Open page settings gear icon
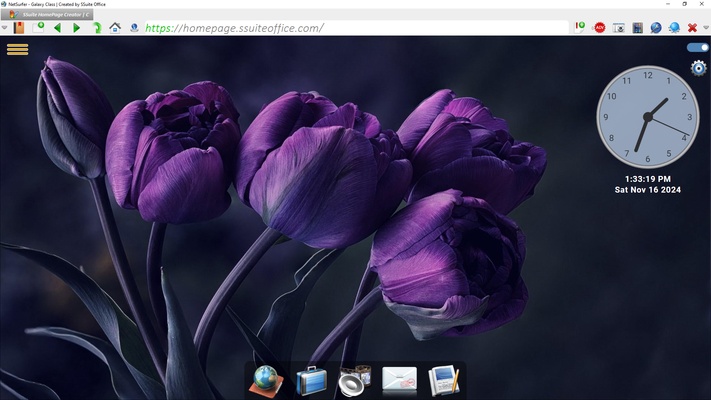The width and height of the screenshot is (711, 400). coord(698,68)
